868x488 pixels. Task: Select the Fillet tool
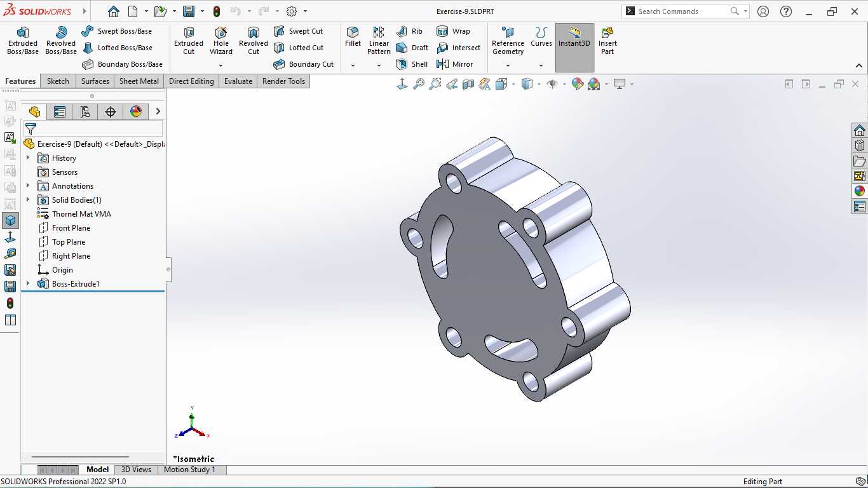click(353, 37)
